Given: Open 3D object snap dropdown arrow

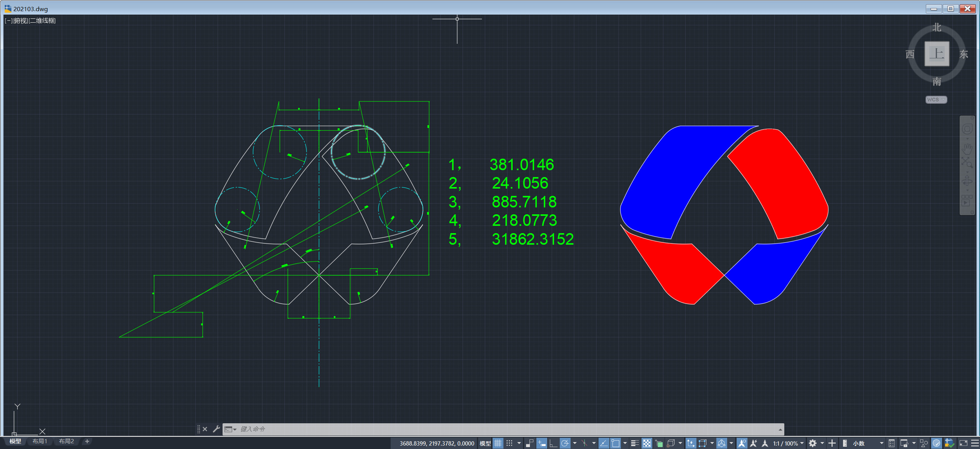Looking at the screenshot, I should pyautogui.click(x=680, y=443).
